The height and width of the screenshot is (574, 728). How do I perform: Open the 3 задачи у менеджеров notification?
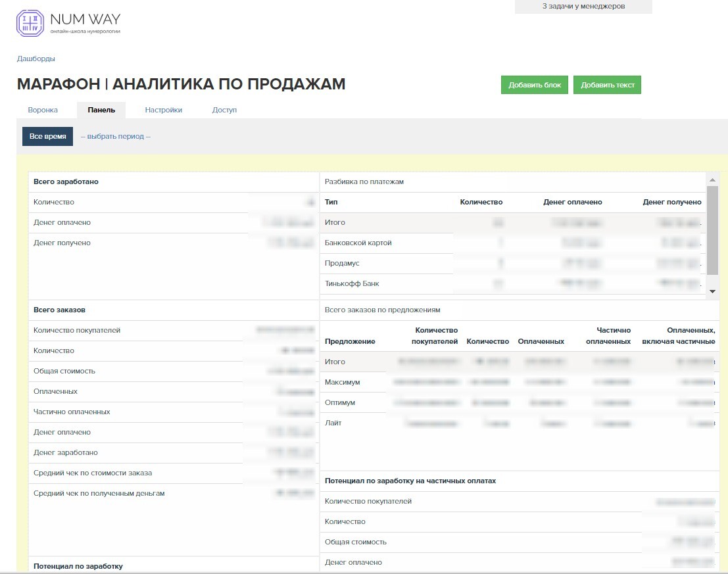coord(583,7)
